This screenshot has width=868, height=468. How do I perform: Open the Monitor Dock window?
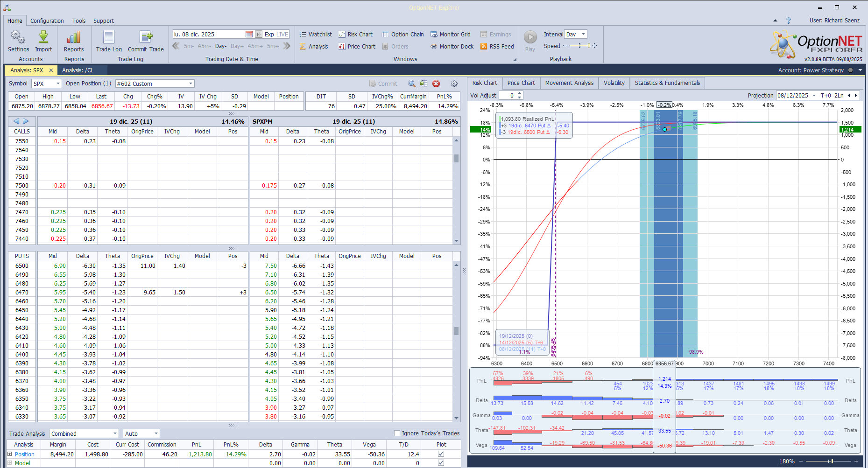452,46
